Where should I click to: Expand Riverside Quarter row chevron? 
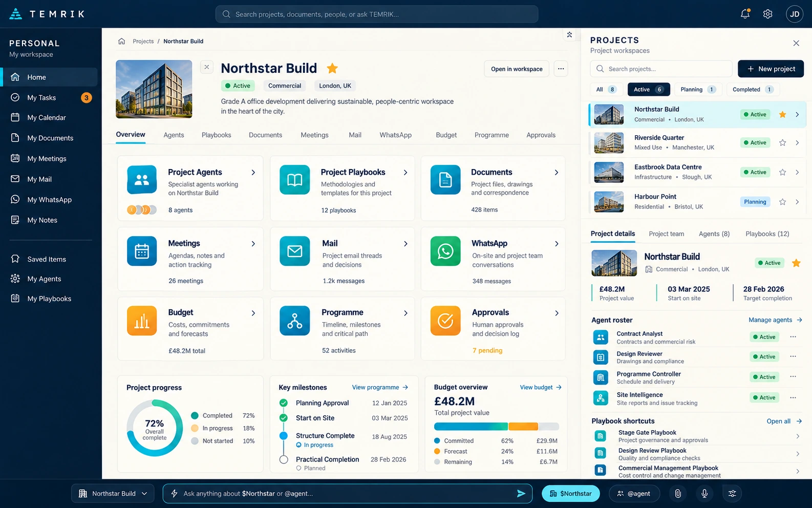[797, 143]
